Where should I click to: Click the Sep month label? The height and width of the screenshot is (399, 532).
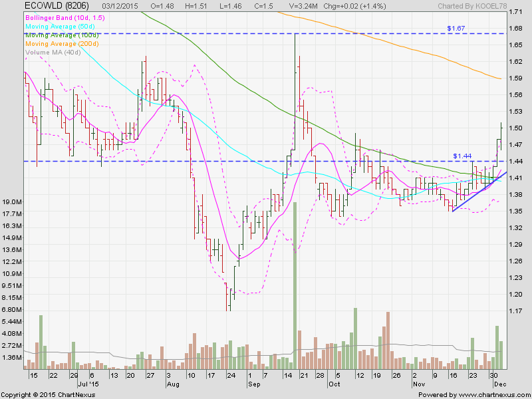pyautogui.click(x=254, y=384)
